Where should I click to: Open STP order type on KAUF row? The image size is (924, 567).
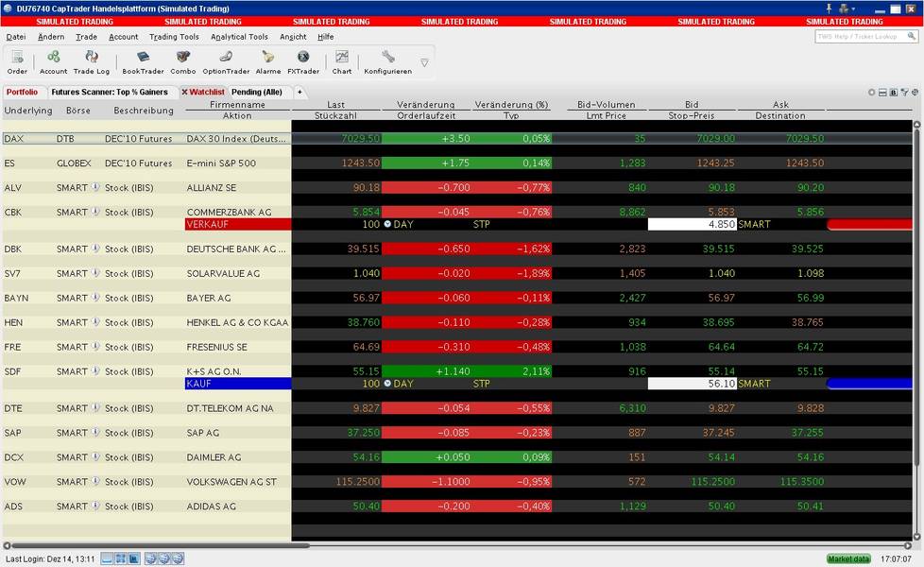pyautogui.click(x=482, y=383)
